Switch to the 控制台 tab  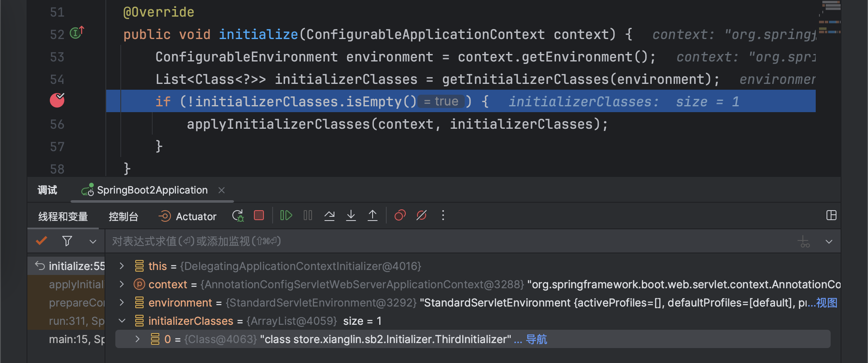123,216
